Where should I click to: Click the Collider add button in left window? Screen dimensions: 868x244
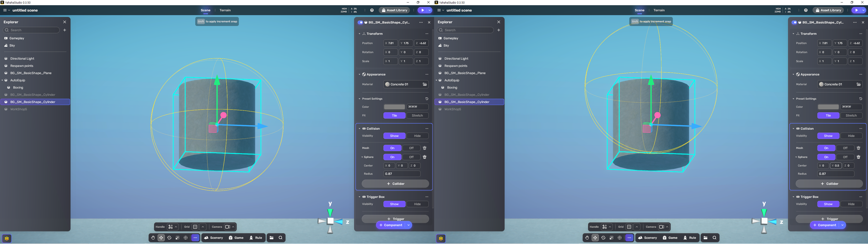(395, 184)
